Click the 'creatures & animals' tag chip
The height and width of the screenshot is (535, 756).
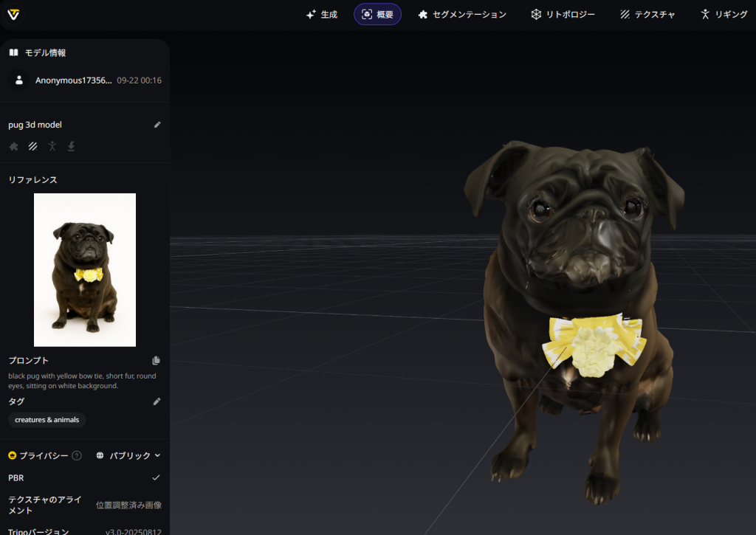tap(47, 420)
